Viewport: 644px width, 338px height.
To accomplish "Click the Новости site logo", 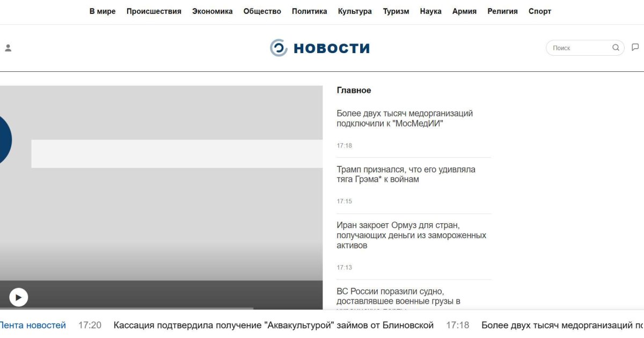I will click(x=320, y=48).
